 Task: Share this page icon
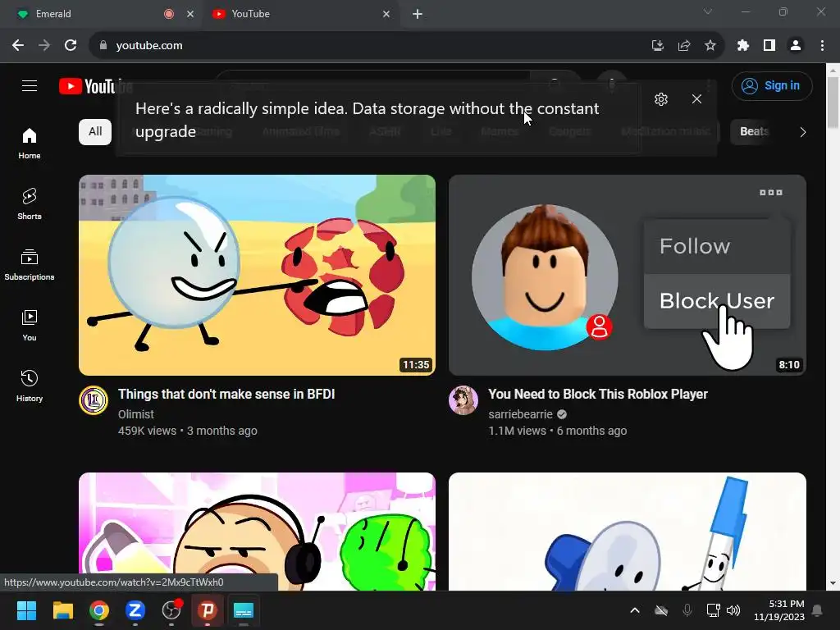[x=684, y=46]
